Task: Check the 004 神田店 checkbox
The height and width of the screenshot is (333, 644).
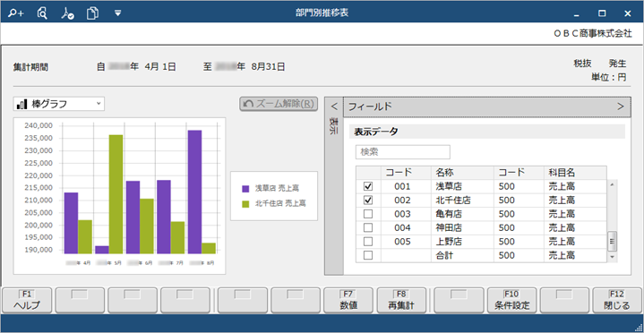Action: click(368, 227)
